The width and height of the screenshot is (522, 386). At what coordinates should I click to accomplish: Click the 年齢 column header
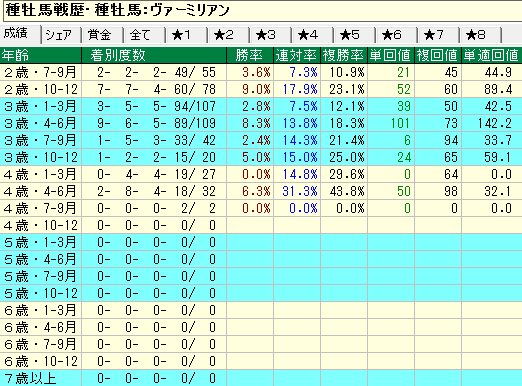coord(41,55)
